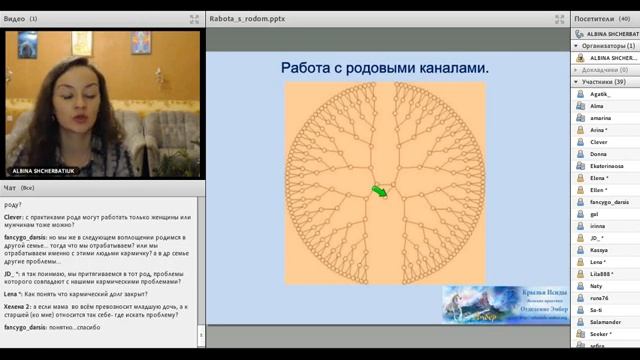Image resolution: width=640 pixels, height=360 pixels.
Task: Expand the Докладчики (0) group
Action: pyautogui.click(x=576, y=70)
